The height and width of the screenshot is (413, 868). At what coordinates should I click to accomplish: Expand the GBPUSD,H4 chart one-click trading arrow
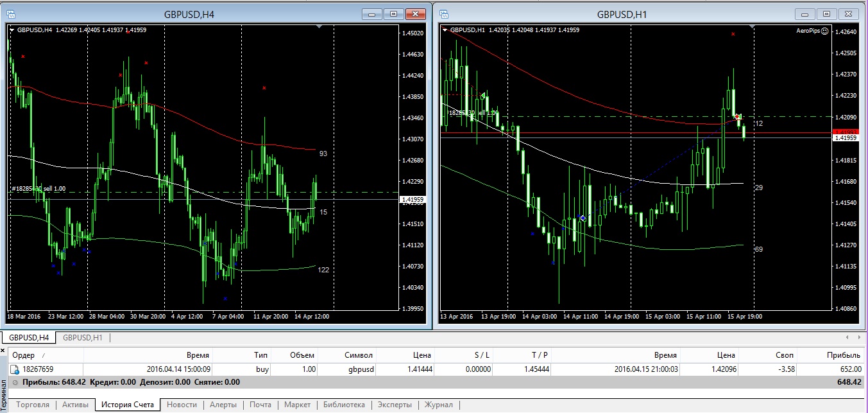(12, 30)
